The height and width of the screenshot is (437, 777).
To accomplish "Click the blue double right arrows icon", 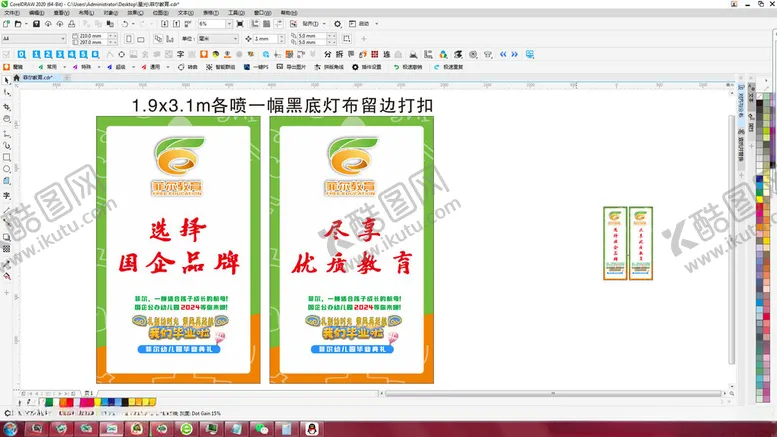I will 515,54.
